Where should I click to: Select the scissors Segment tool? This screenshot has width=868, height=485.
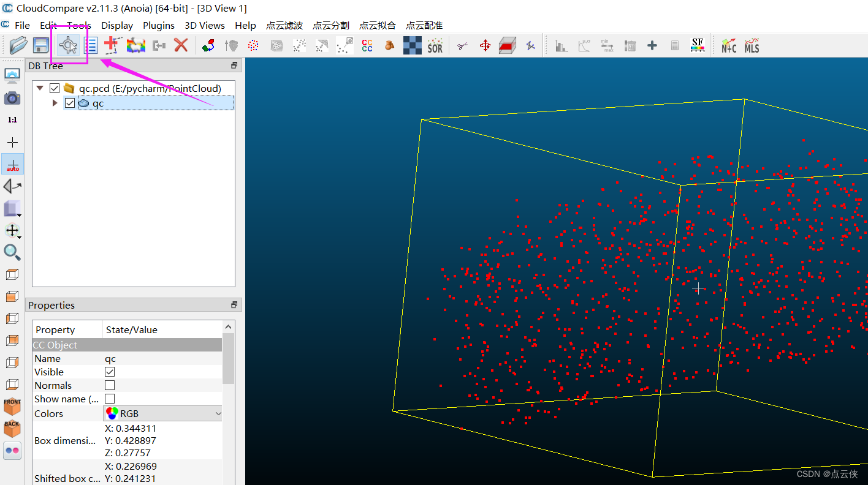[x=463, y=45]
